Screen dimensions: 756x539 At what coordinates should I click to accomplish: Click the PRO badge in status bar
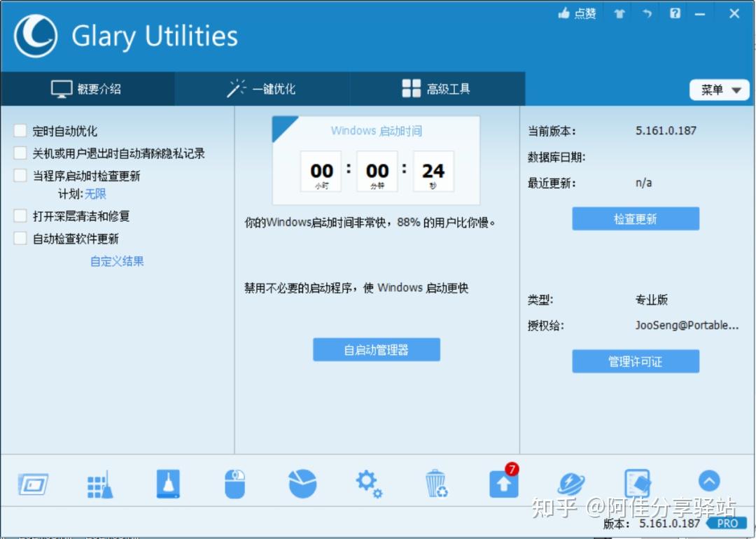tap(727, 523)
